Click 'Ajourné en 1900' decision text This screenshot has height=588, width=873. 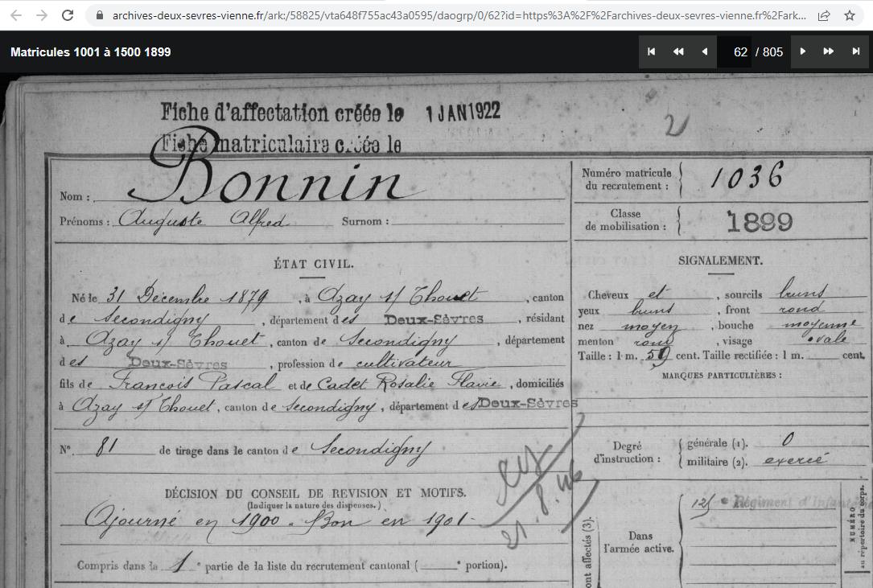[x=183, y=522]
